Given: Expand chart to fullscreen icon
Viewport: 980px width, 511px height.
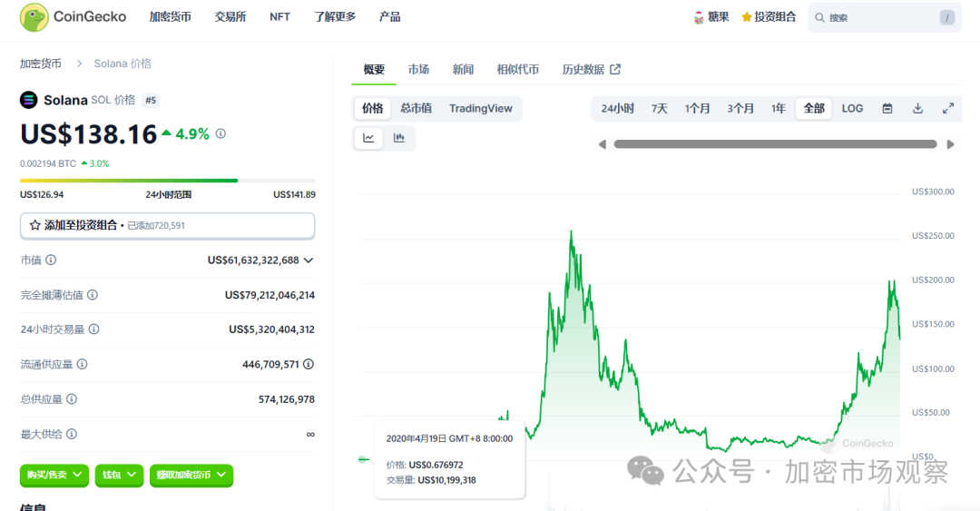Looking at the screenshot, I should [948, 108].
